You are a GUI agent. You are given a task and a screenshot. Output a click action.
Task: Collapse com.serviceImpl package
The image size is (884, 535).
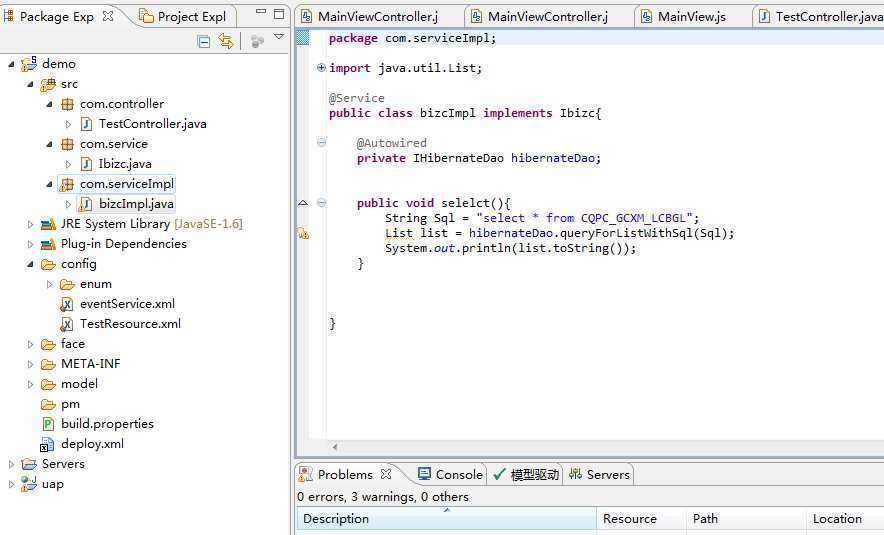click(50, 184)
